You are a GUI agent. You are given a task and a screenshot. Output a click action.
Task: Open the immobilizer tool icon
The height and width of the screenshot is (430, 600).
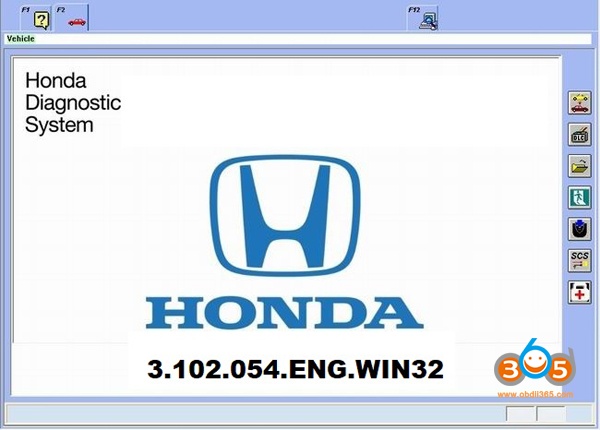point(579,229)
